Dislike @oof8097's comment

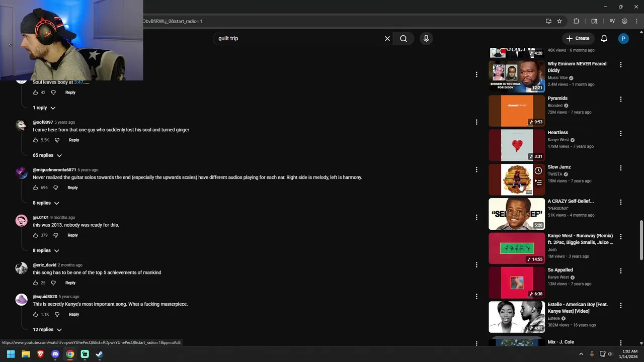coord(57,140)
